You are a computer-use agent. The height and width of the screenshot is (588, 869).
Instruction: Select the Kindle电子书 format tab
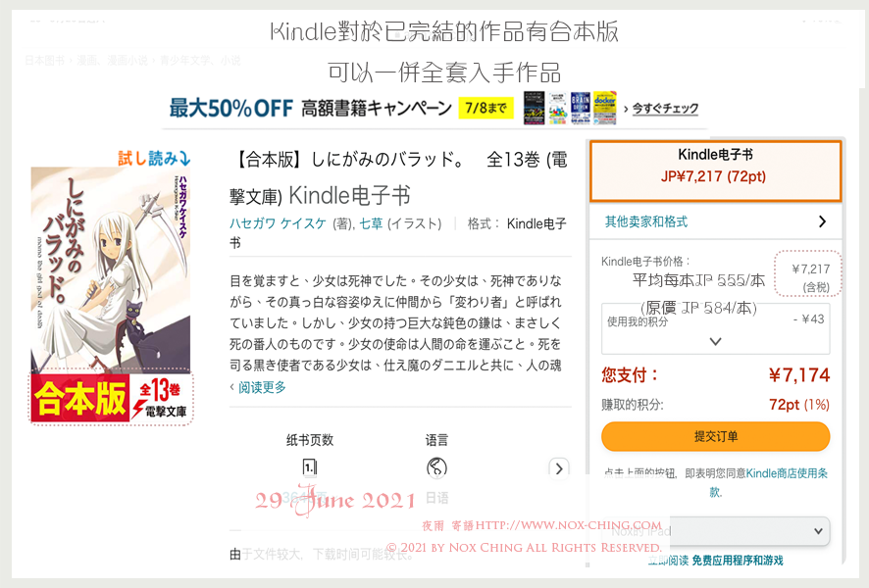715,171
